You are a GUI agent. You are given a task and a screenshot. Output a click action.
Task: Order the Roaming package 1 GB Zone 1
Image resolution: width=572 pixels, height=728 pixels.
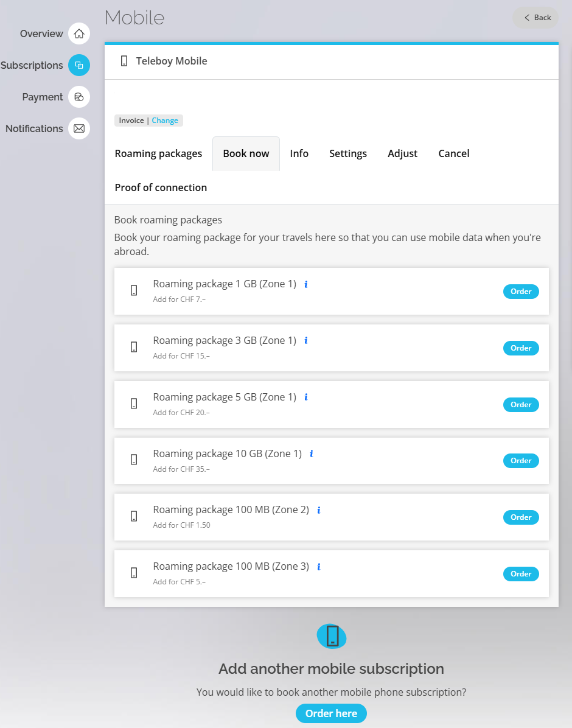[x=521, y=292]
